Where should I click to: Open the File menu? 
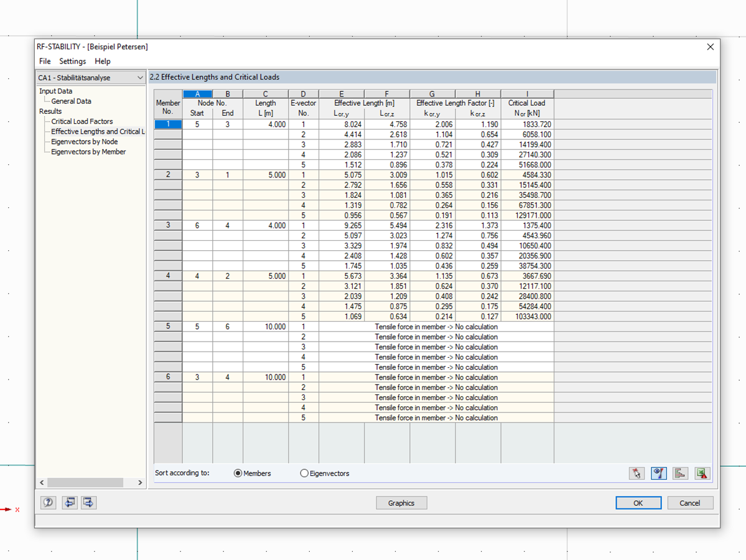click(x=45, y=62)
